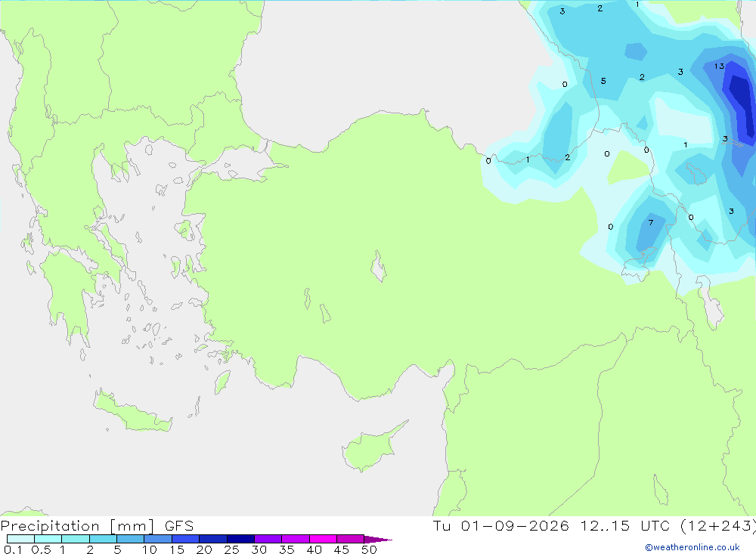The image size is (756, 554).
Task: Select the "GFS" model label
Action: click(x=179, y=526)
